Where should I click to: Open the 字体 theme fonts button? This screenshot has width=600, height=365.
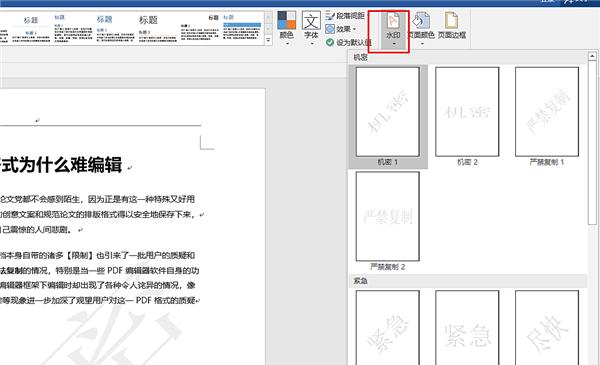(x=311, y=29)
